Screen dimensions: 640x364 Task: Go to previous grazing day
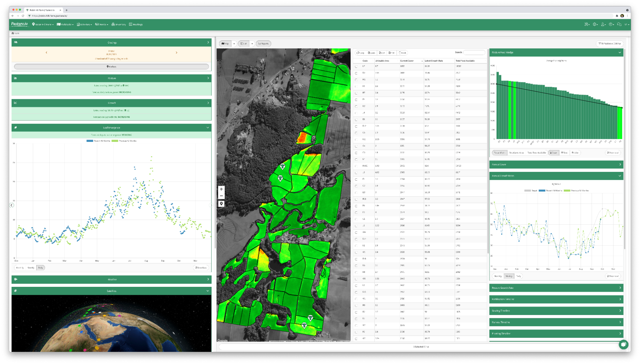coord(46,53)
